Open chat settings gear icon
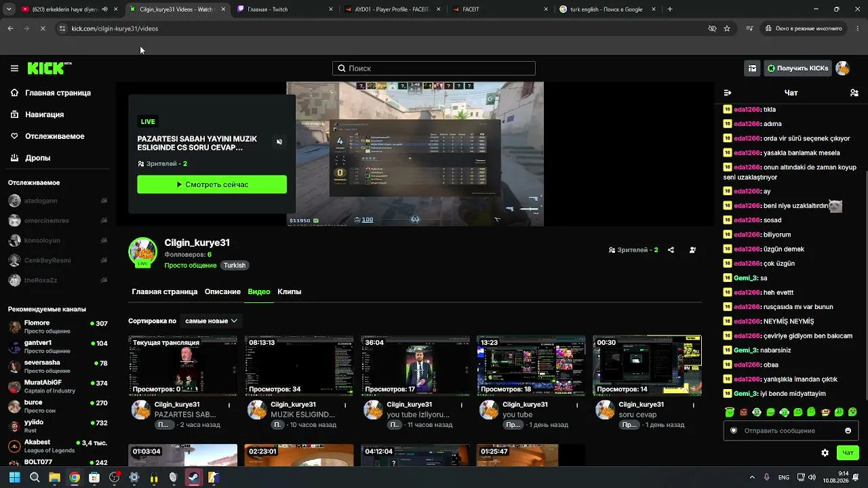Screen dimensions: 868x488 pos(825,453)
